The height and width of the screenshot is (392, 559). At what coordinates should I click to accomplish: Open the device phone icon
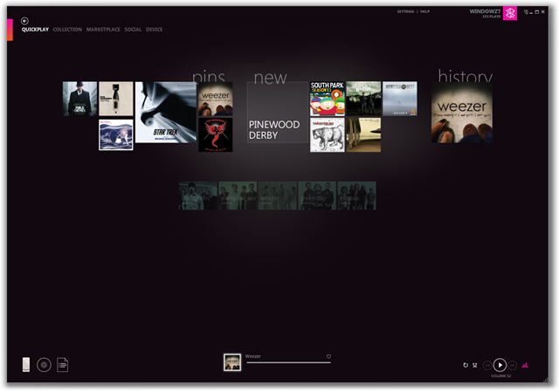pyautogui.click(x=26, y=365)
